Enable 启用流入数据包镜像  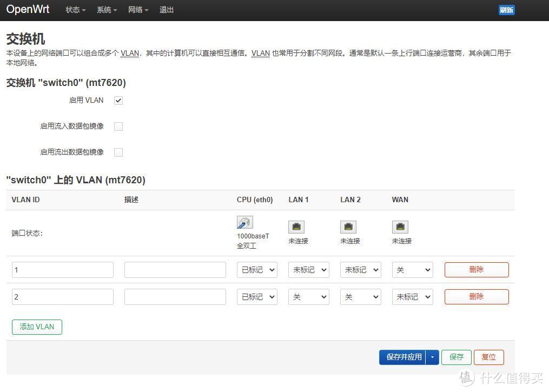click(x=118, y=126)
